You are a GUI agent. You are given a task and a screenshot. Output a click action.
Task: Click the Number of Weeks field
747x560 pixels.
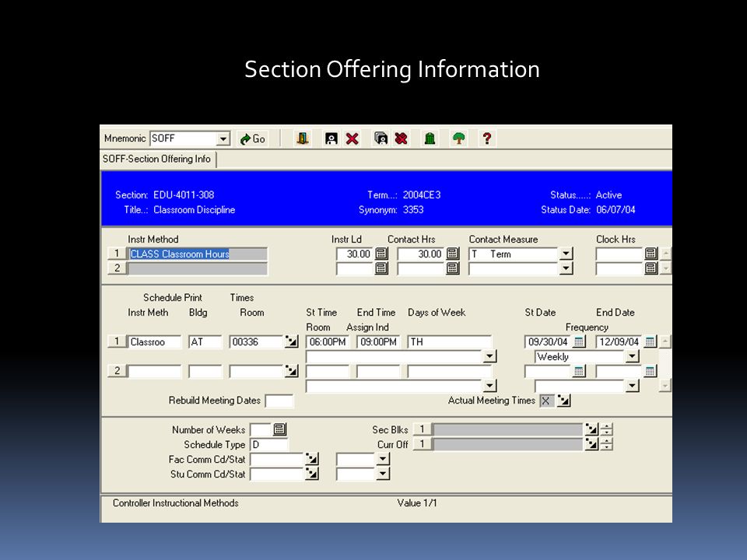click(x=261, y=430)
